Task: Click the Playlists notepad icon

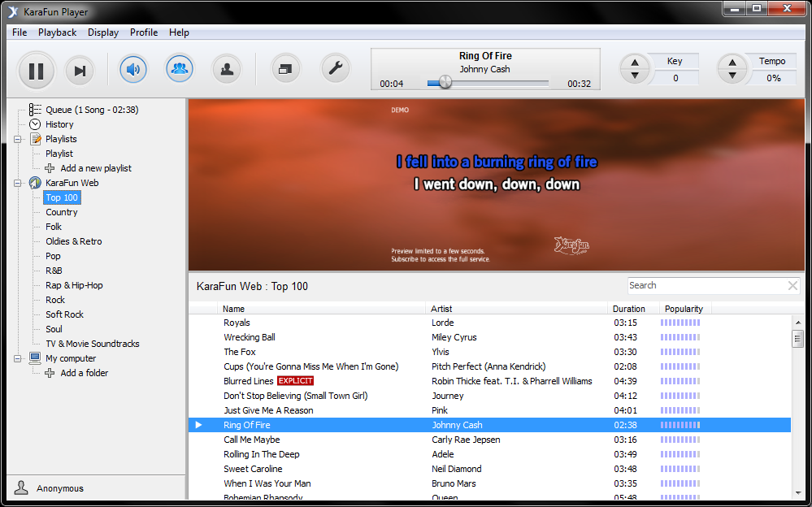Action: pyautogui.click(x=35, y=139)
